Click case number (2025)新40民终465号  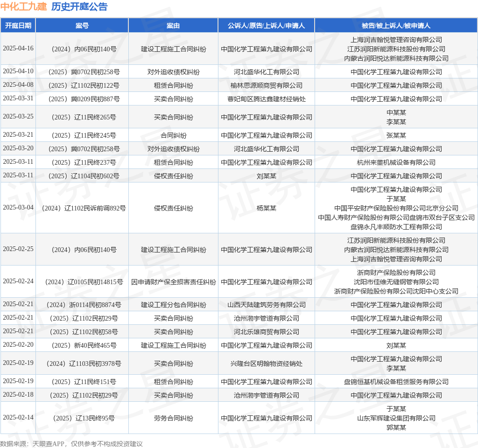coord(84,345)
